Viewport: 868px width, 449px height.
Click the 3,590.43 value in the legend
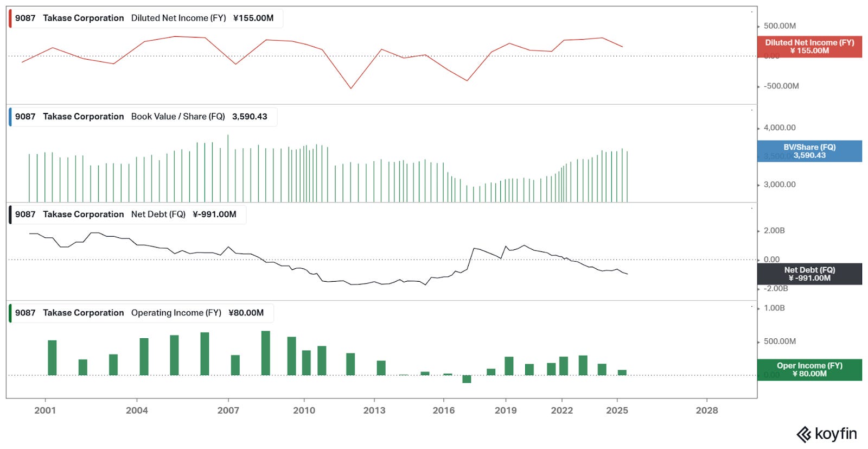click(x=250, y=116)
